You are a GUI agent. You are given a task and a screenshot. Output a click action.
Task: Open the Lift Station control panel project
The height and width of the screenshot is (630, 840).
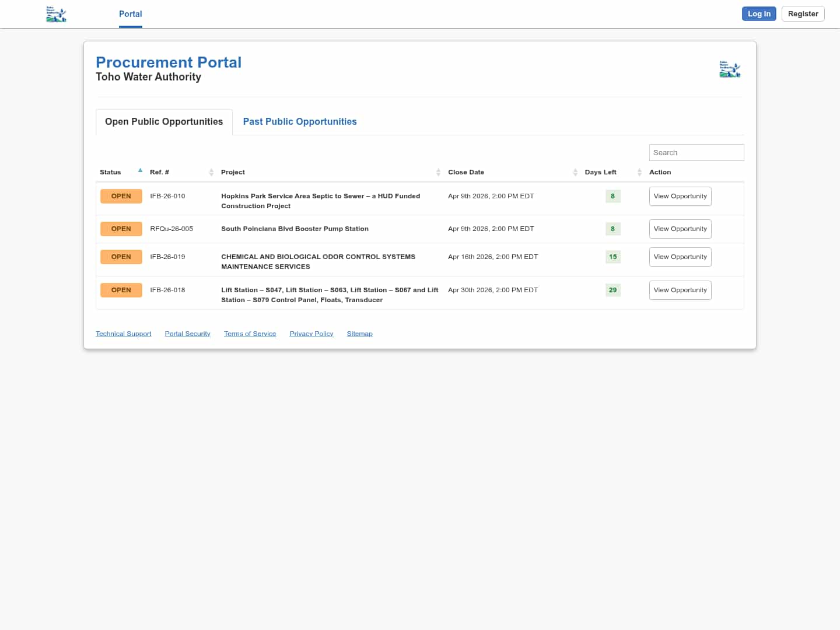point(329,295)
